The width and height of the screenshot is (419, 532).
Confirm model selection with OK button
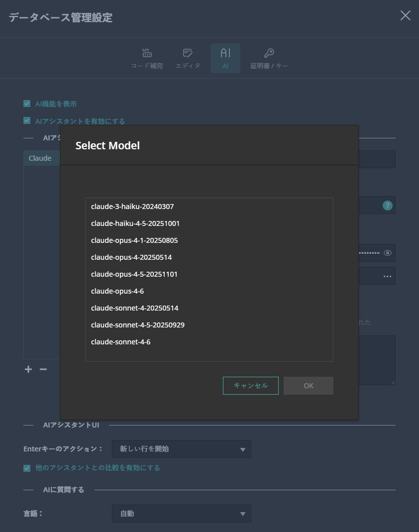[308, 385]
